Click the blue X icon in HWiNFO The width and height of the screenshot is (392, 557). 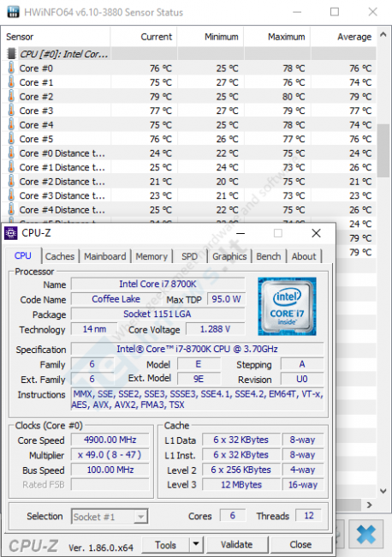(x=366, y=534)
